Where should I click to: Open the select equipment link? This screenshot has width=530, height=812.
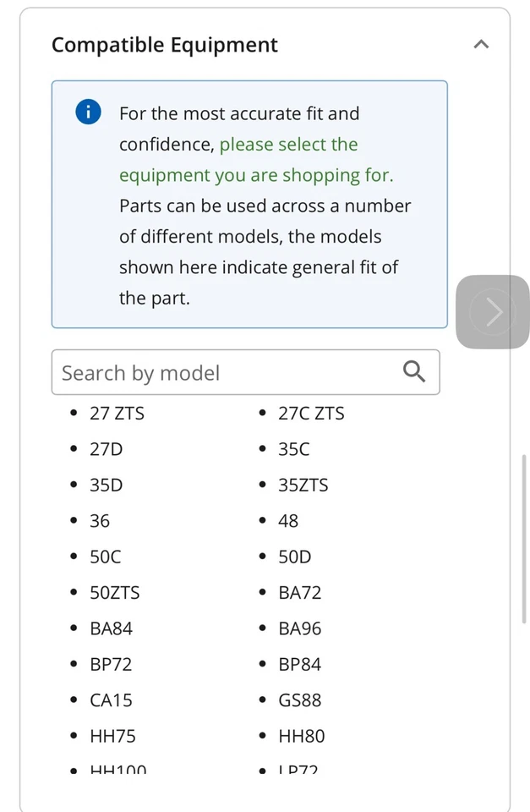click(288, 160)
